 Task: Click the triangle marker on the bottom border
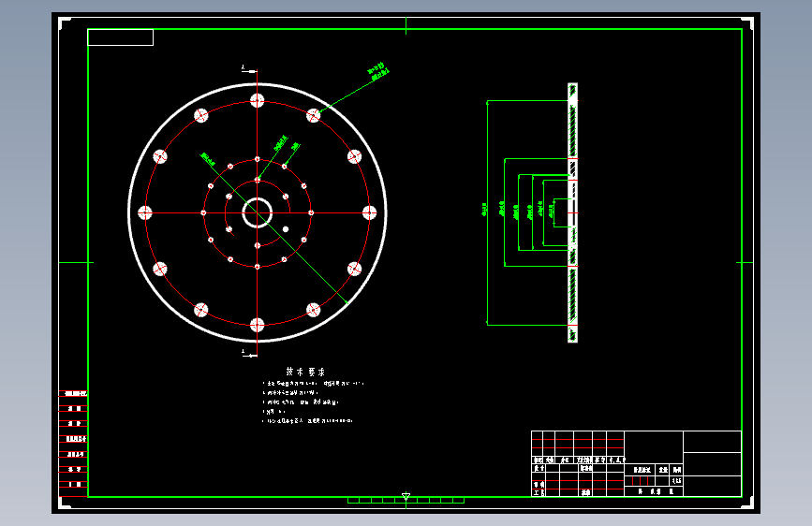pos(406,496)
